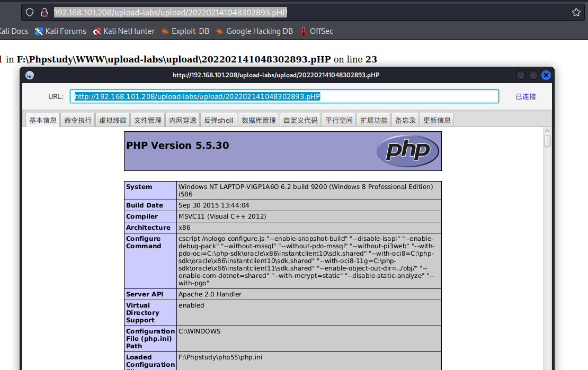Switch to the 备忘录 tab
Screen dimensions: 588x370
coord(405,120)
